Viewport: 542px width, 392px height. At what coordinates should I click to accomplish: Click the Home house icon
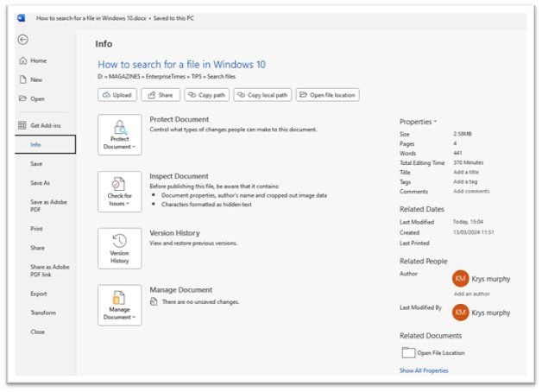click(x=22, y=60)
